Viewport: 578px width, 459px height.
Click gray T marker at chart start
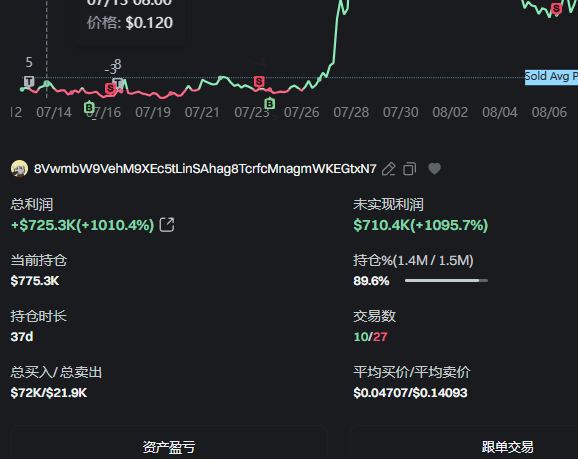29,81
